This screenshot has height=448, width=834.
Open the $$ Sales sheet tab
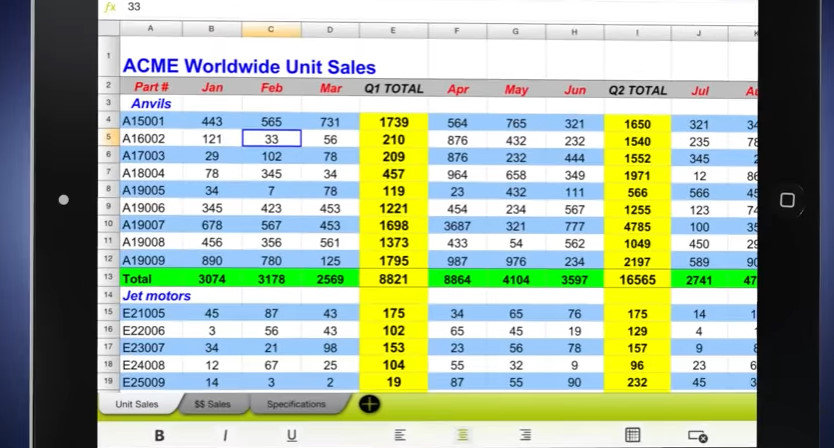pyautogui.click(x=212, y=404)
